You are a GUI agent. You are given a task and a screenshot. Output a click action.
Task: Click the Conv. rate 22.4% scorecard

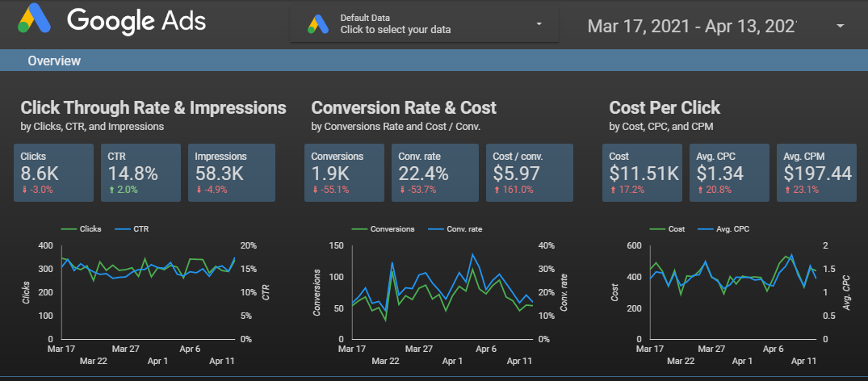click(434, 173)
